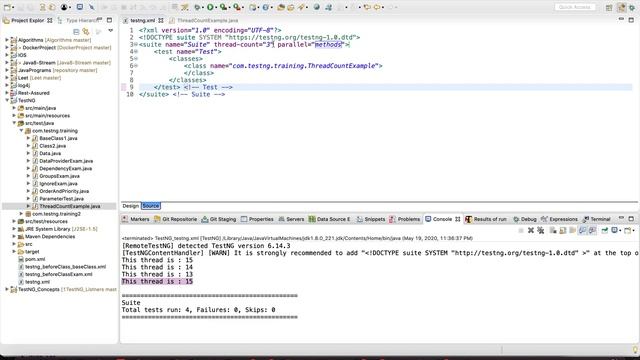Fold the suite element at line 3

tap(136, 44)
